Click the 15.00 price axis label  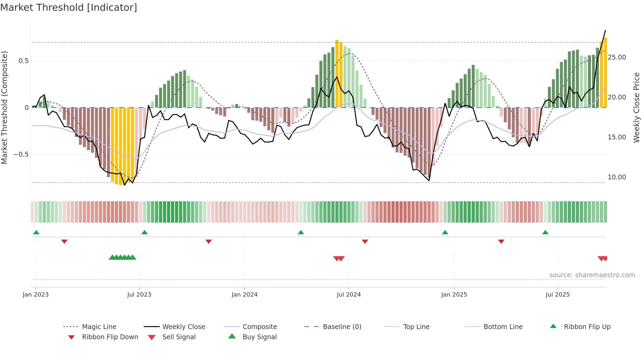pos(617,137)
